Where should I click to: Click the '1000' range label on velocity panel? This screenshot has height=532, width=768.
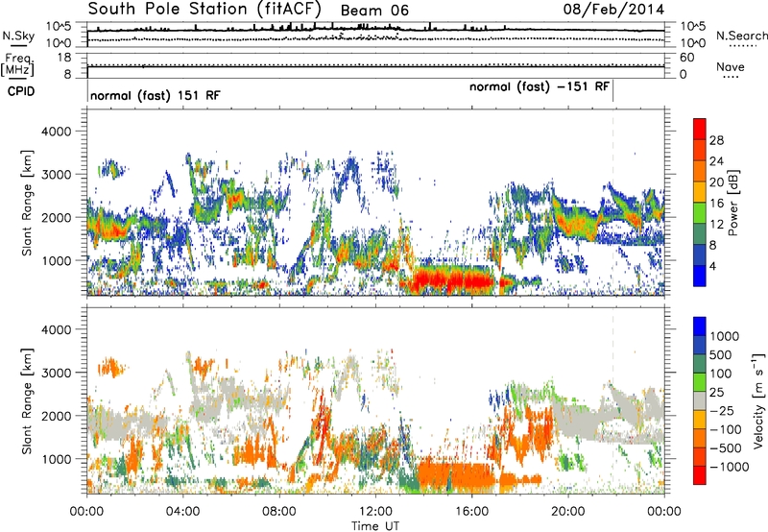pos(56,459)
